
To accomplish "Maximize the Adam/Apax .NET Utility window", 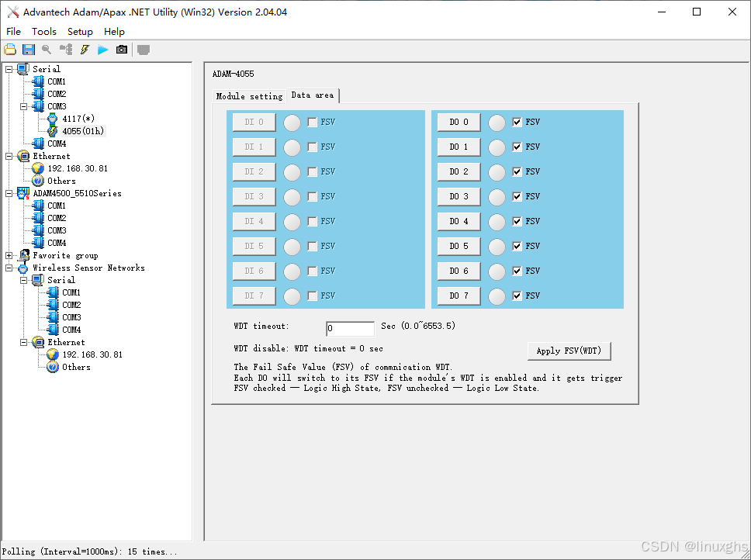I will (x=697, y=12).
